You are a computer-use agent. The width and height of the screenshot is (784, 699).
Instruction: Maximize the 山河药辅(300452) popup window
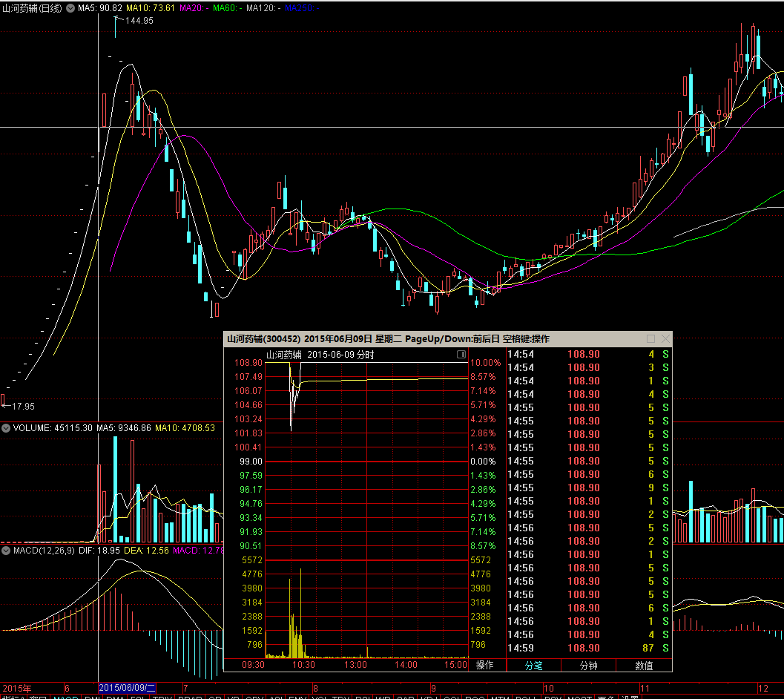[x=651, y=338]
